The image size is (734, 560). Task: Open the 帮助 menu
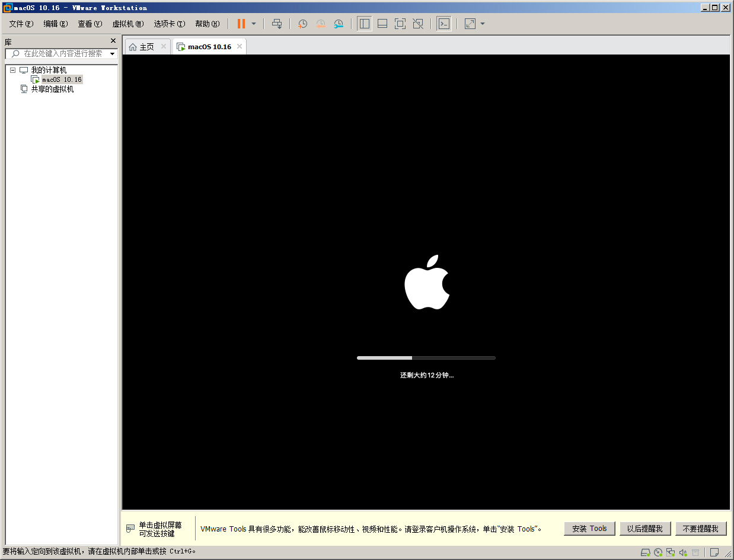click(208, 24)
